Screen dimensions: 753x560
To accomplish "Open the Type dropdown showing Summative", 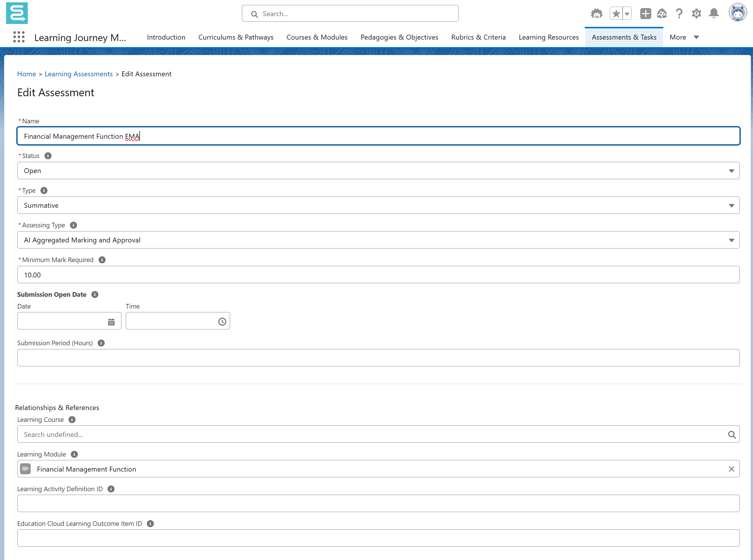I will [x=378, y=205].
